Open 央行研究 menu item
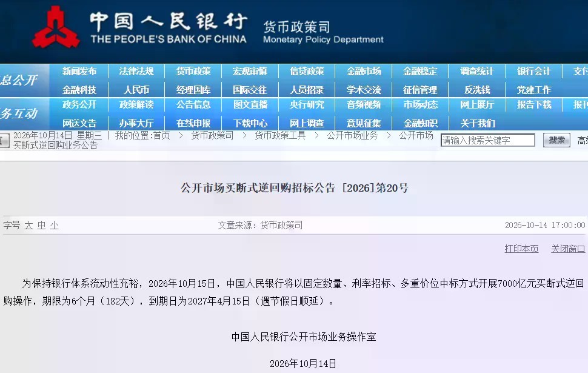The image size is (588, 373). [307, 104]
